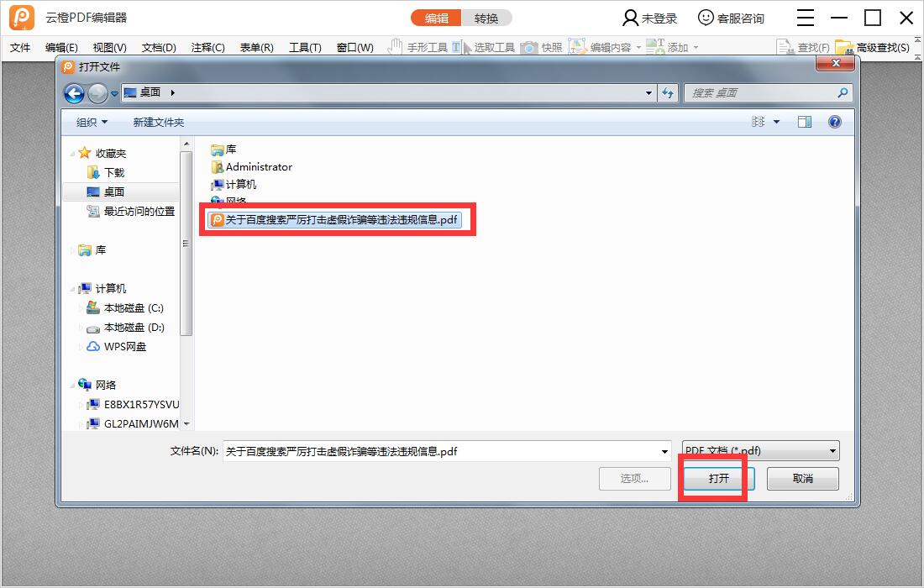Click the 云橙PDF编辑器 orange app logo

(x=22, y=18)
